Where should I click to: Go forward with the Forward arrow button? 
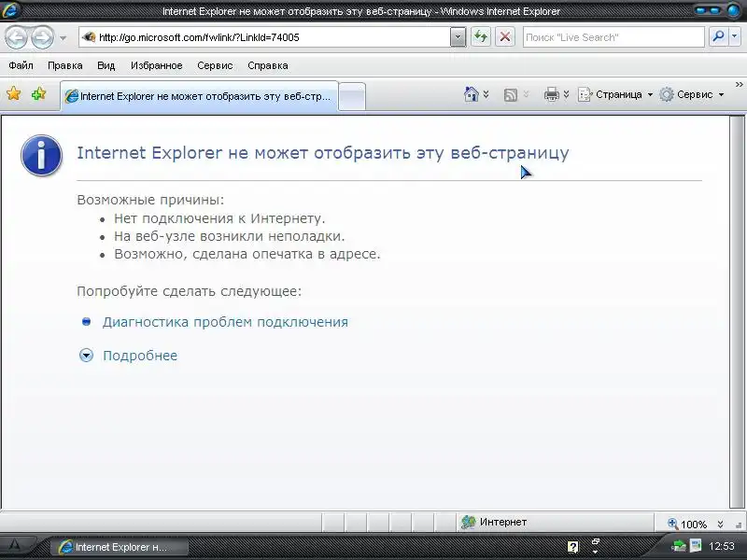42,37
